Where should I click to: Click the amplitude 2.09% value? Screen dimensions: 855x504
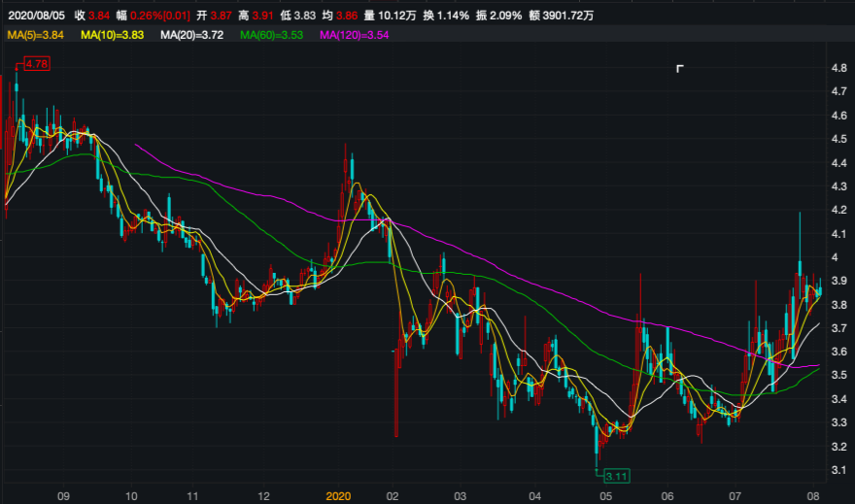pos(506,16)
